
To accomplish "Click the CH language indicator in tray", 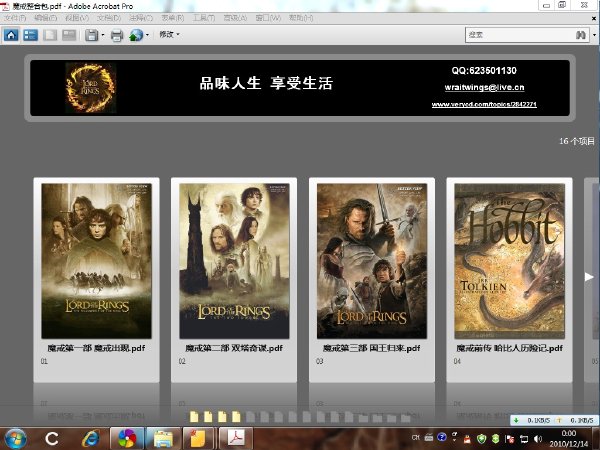I will (x=416, y=437).
